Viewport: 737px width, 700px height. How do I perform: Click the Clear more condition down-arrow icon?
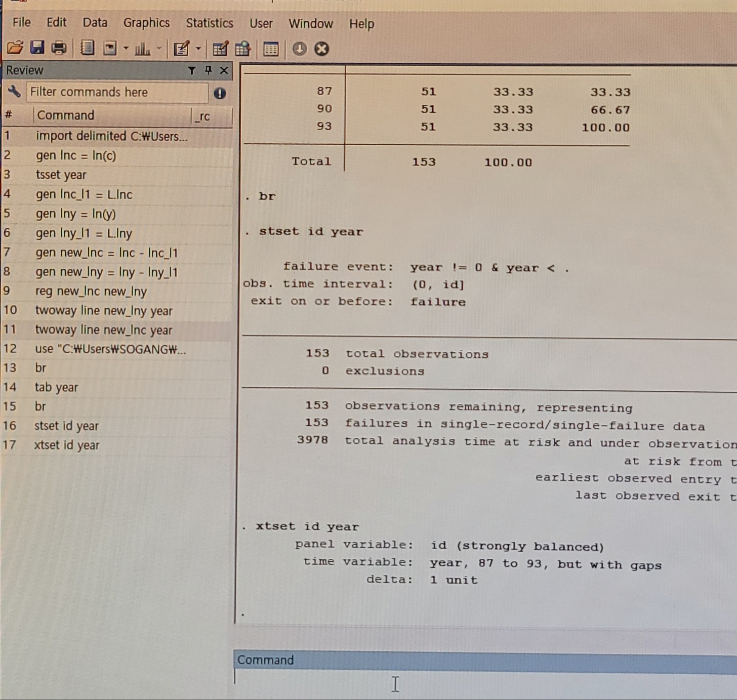299,49
